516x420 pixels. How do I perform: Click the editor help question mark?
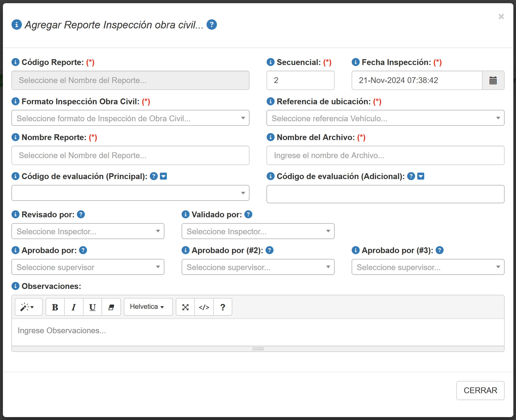pos(223,307)
